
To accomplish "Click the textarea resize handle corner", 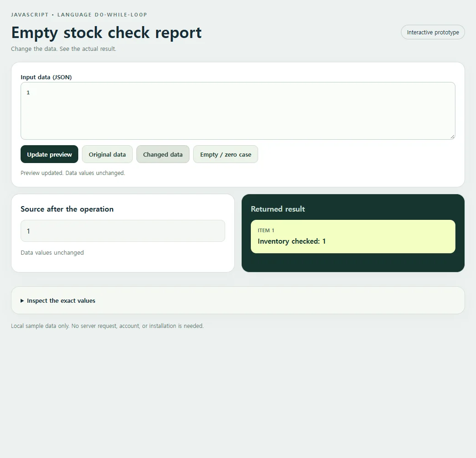I will coord(452,136).
